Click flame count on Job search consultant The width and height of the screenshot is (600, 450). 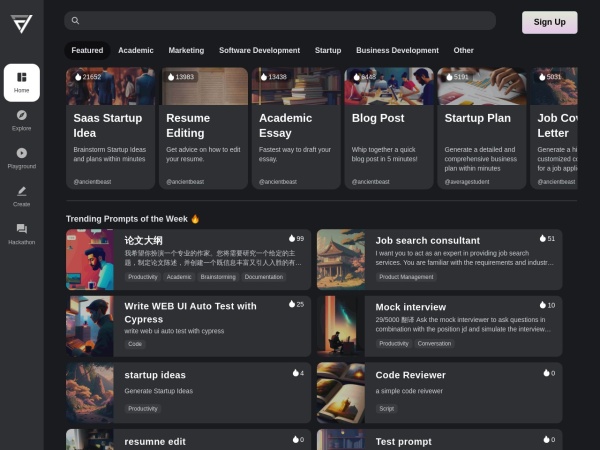[x=547, y=239]
